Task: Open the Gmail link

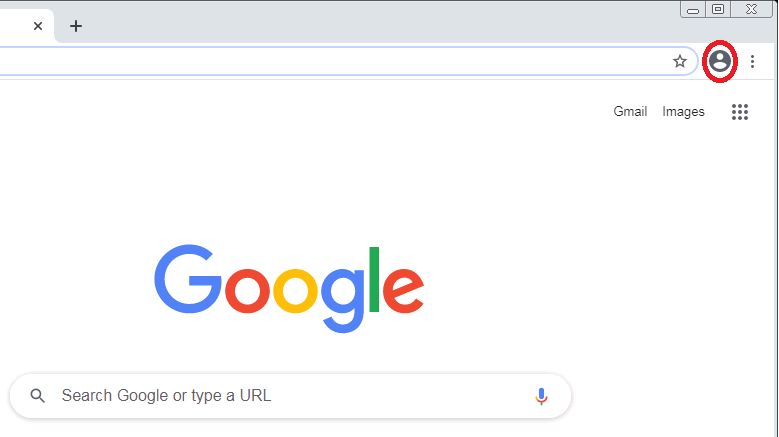Action: (630, 111)
